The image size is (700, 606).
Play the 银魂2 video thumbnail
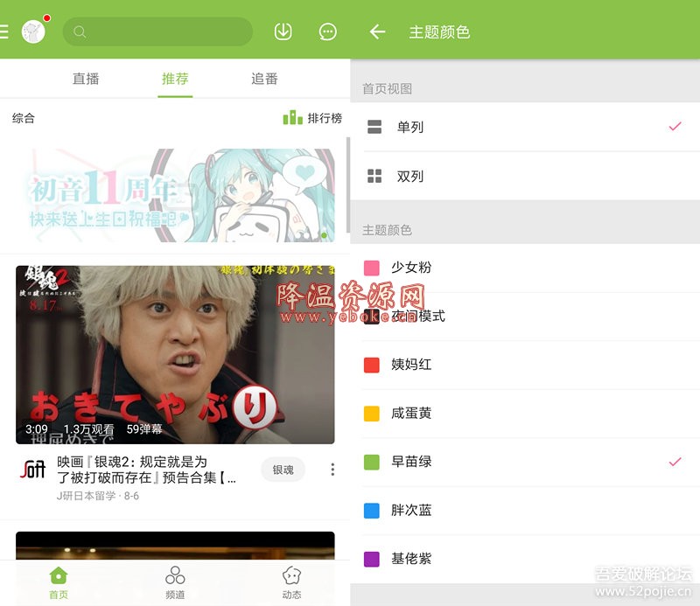175,355
